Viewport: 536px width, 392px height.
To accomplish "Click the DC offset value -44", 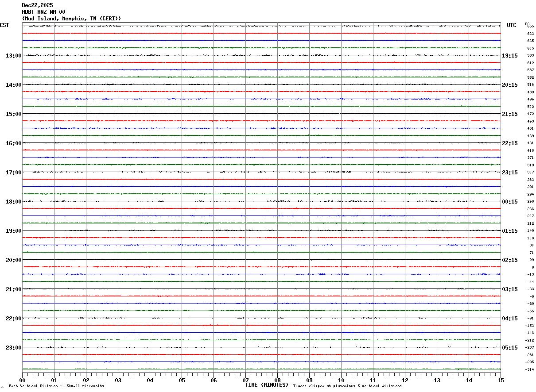I will point(531,282).
